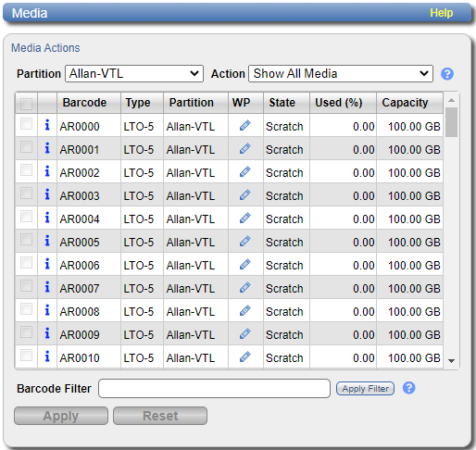Open the Help link in Media header

tap(442, 13)
